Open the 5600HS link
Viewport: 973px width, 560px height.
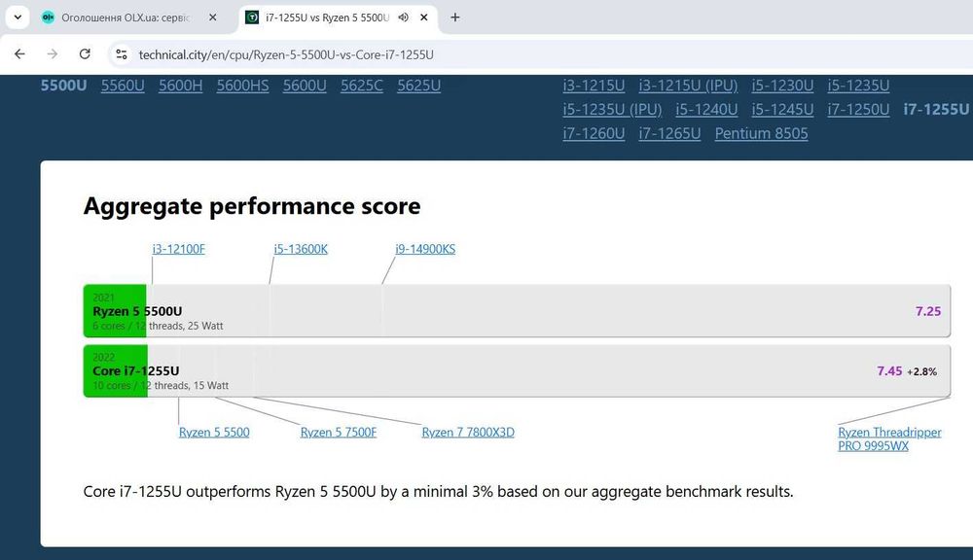point(242,86)
